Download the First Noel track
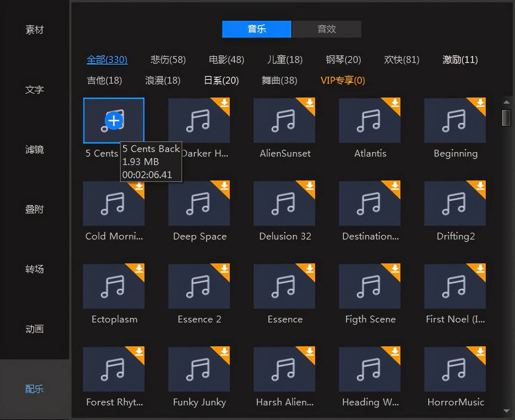The image size is (515, 420). pos(480,270)
